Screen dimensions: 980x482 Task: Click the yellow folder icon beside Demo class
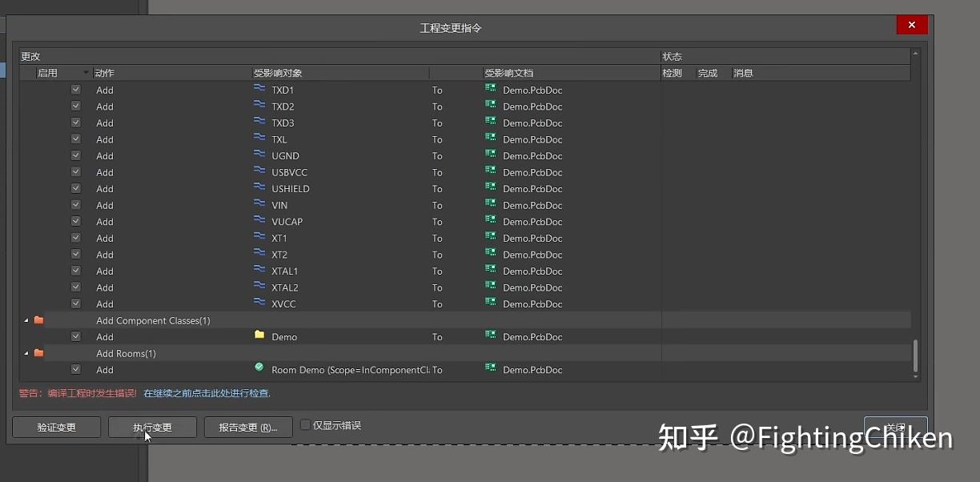(x=259, y=335)
